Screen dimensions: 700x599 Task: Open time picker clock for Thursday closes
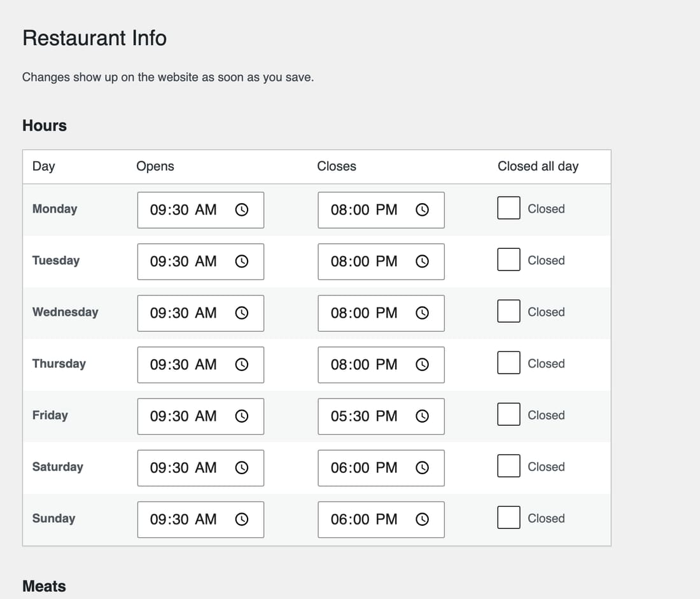(422, 365)
